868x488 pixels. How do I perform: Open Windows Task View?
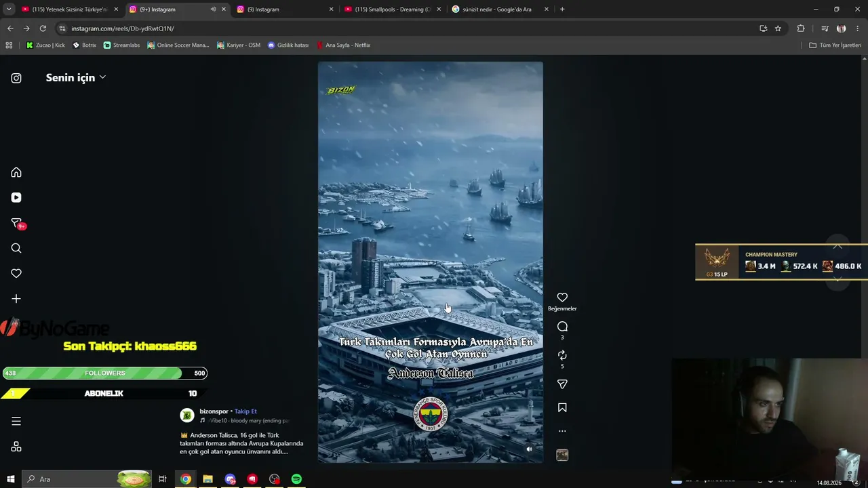click(x=163, y=479)
